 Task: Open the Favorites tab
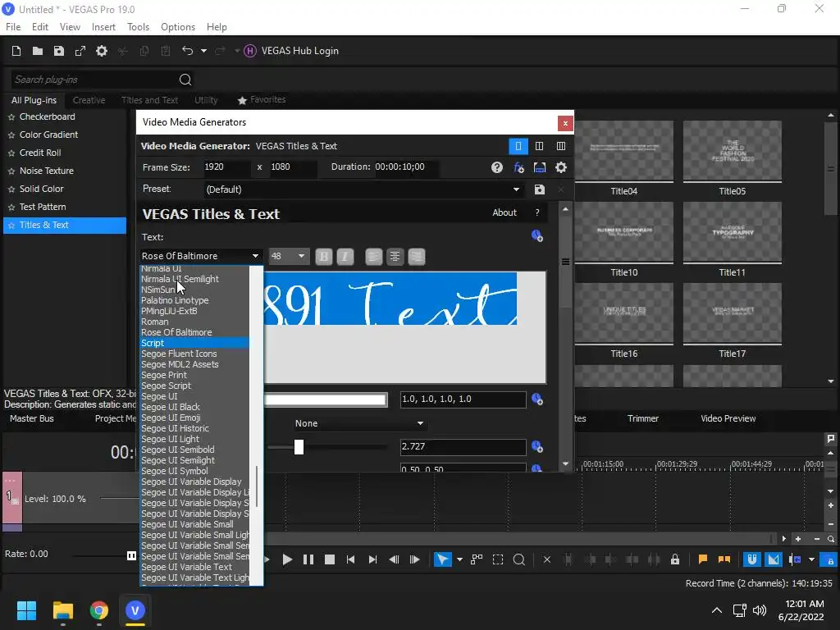(x=262, y=99)
